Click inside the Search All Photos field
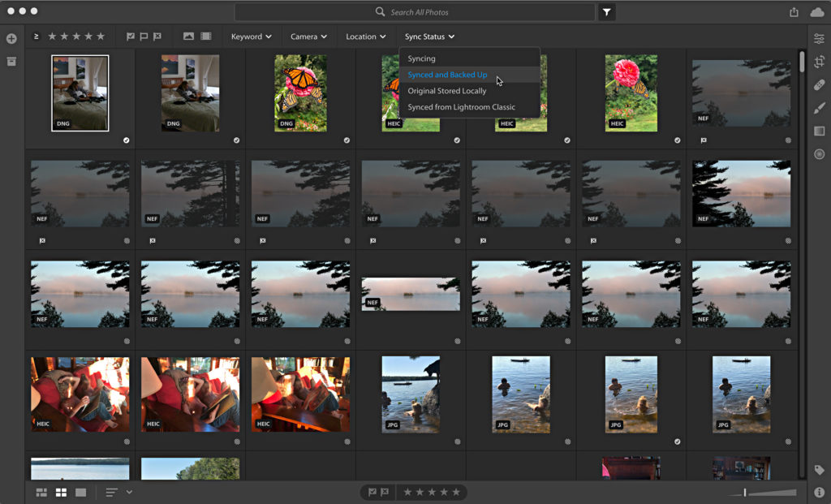This screenshot has height=504, width=831. (415, 11)
